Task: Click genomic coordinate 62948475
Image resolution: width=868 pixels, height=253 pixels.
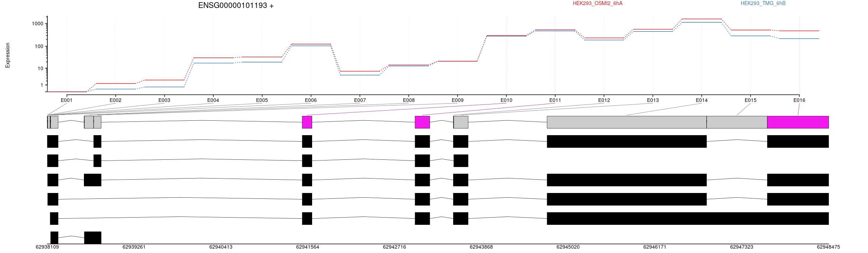Action: click(x=828, y=247)
